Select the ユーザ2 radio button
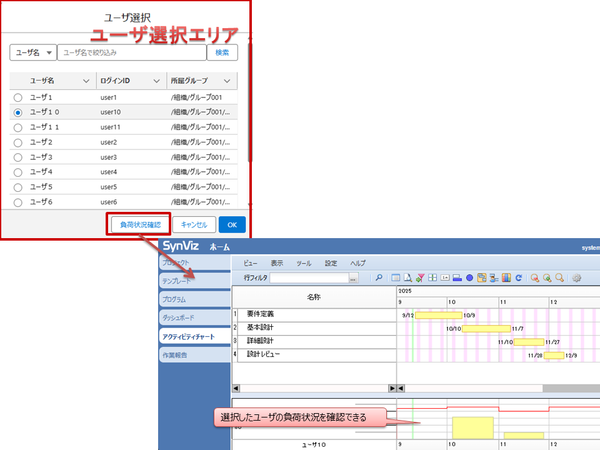This screenshot has width=600, height=450. tap(18, 143)
